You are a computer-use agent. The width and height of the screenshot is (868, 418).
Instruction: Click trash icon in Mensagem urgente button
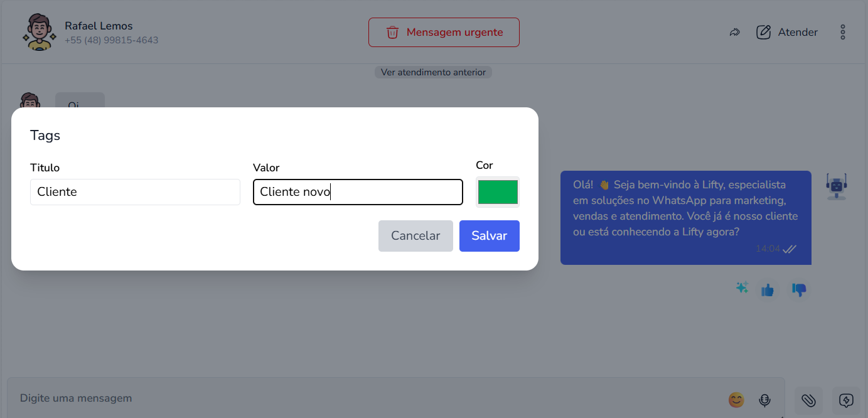(392, 32)
